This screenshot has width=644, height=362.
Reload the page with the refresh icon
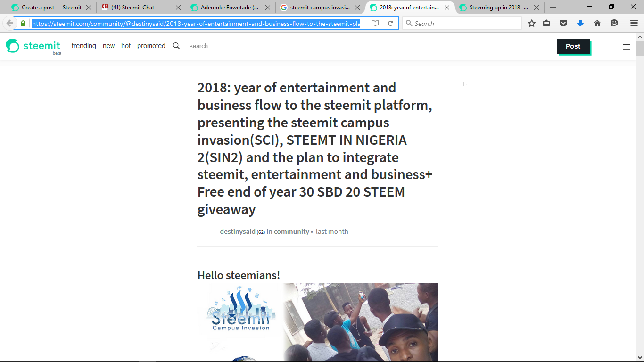coord(391,23)
